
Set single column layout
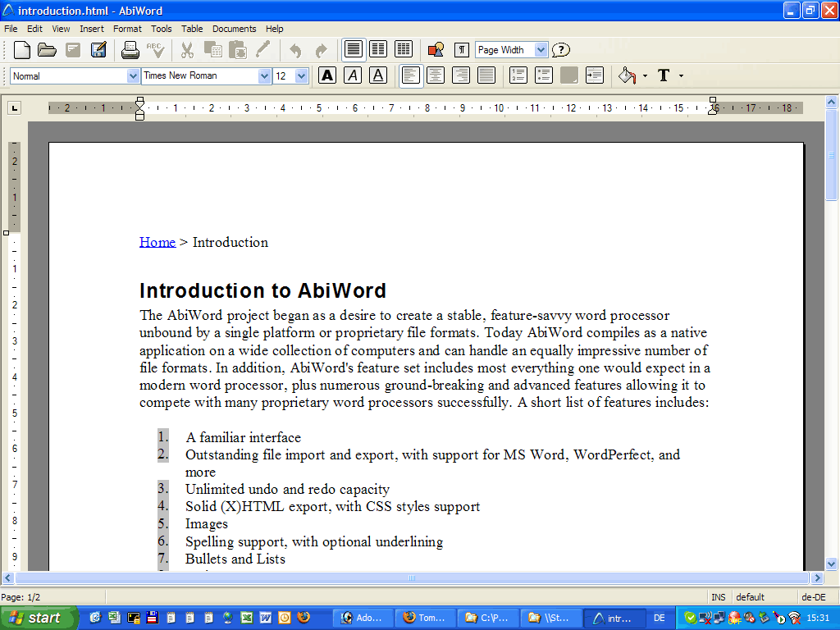coord(353,49)
